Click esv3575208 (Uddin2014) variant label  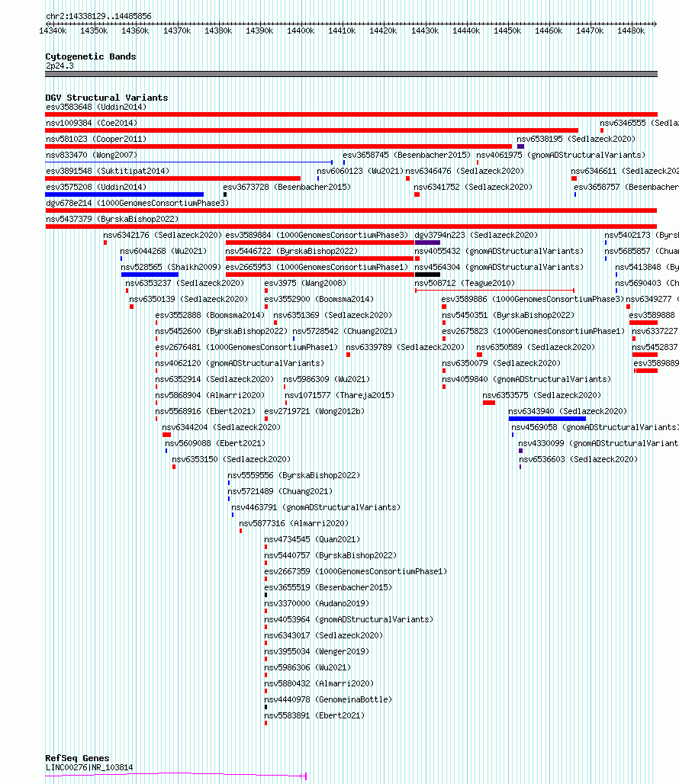point(96,187)
